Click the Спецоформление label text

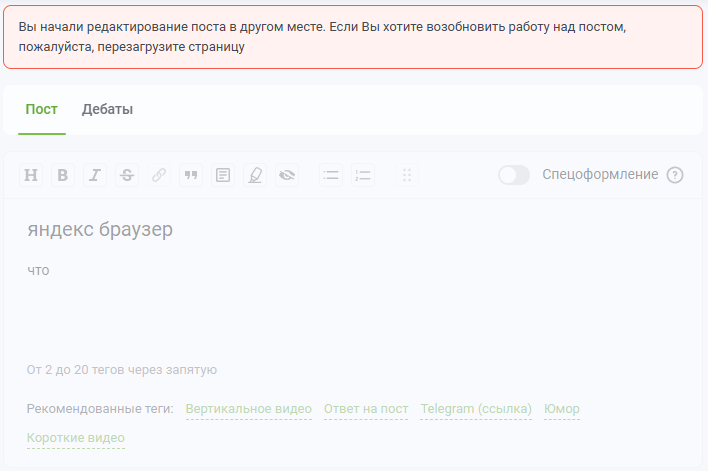click(x=600, y=174)
